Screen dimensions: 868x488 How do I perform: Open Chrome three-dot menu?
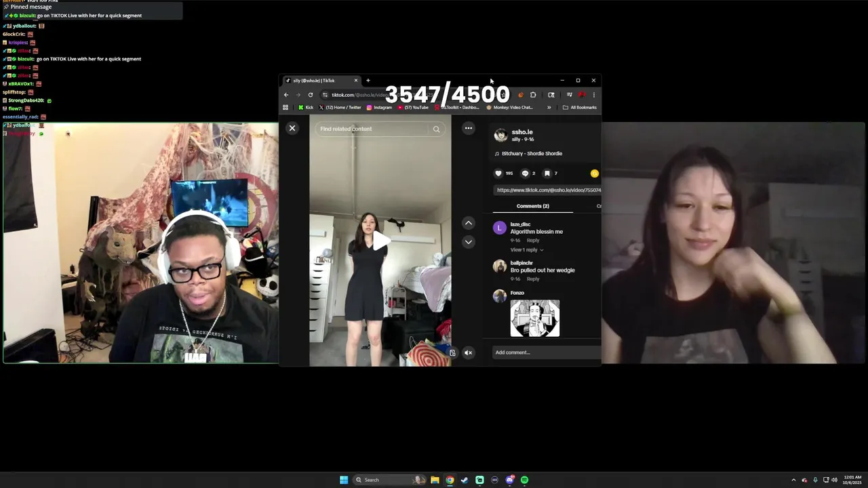pos(593,95)
